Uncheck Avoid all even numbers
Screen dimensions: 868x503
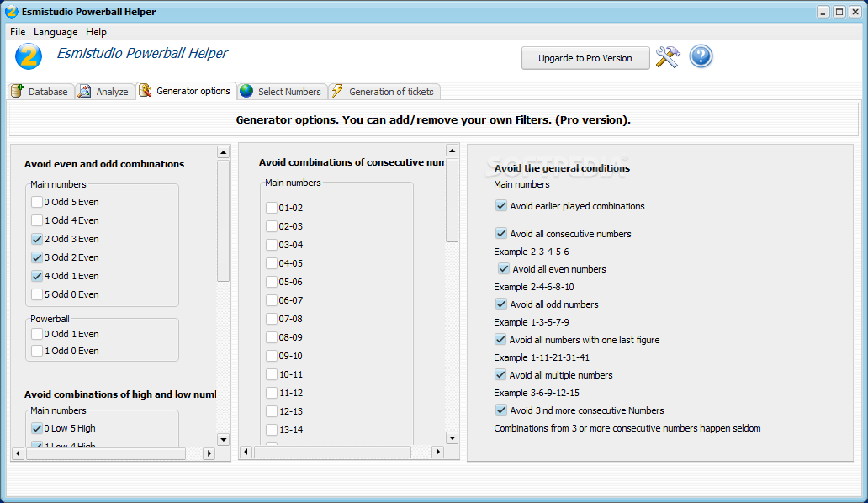(x=504, y=269)
